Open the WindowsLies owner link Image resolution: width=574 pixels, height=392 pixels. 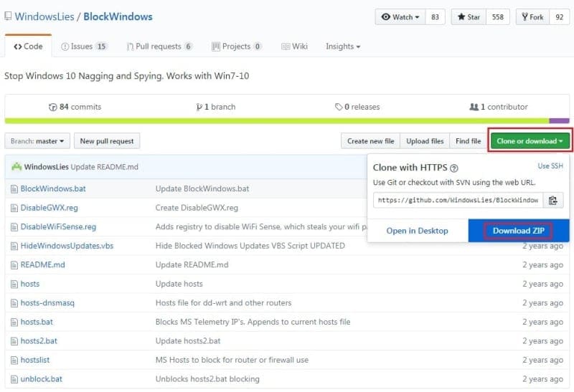click(x=44, y=16)
